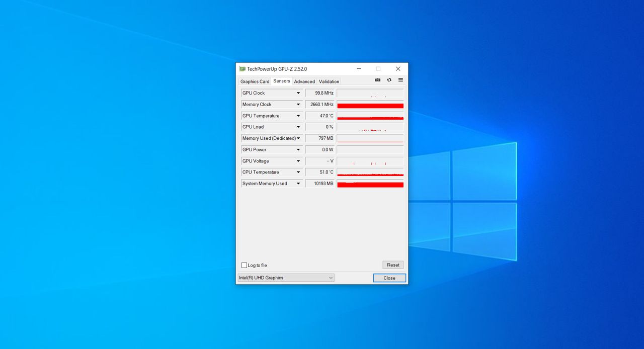
Task: Click the 797 MB memory used value
Action: tap(320, 138)
